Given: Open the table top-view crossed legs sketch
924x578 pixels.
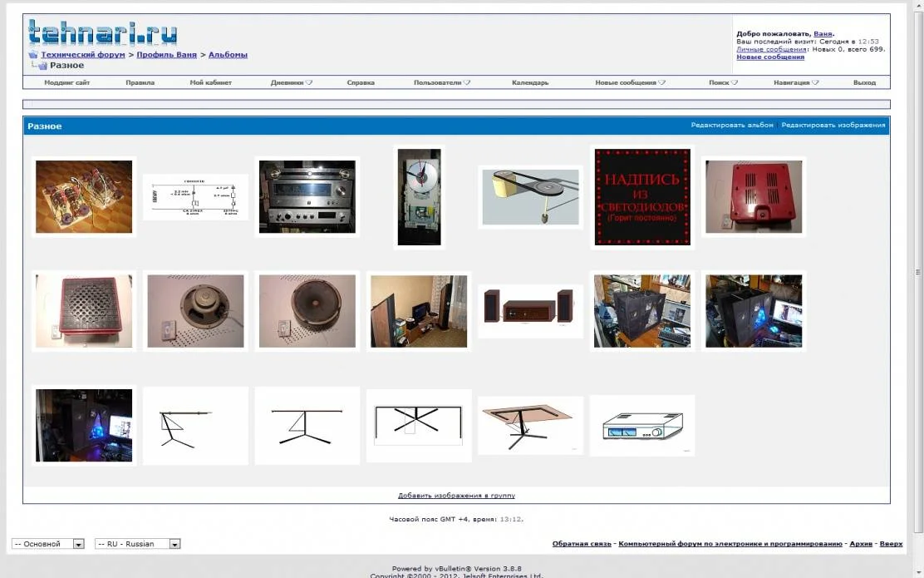Looking at the screenshot, I should [x=419, y=426].
